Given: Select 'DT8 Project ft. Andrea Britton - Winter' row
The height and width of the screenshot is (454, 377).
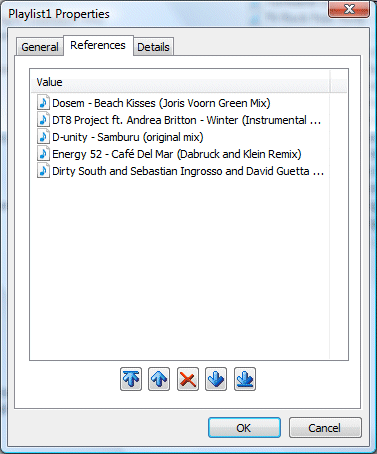Looking at the screenshot, I should (x=179, y=120).
